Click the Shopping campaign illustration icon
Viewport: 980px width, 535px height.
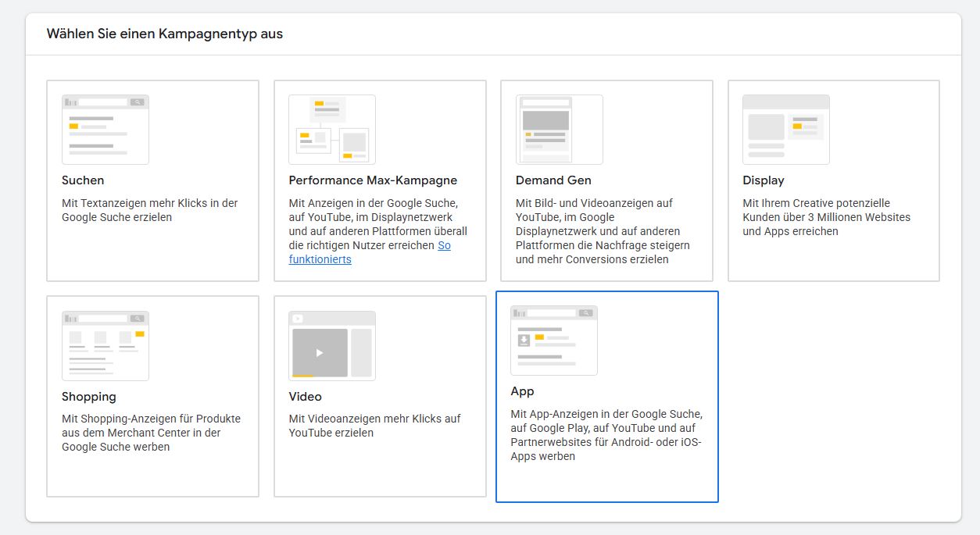106,346
